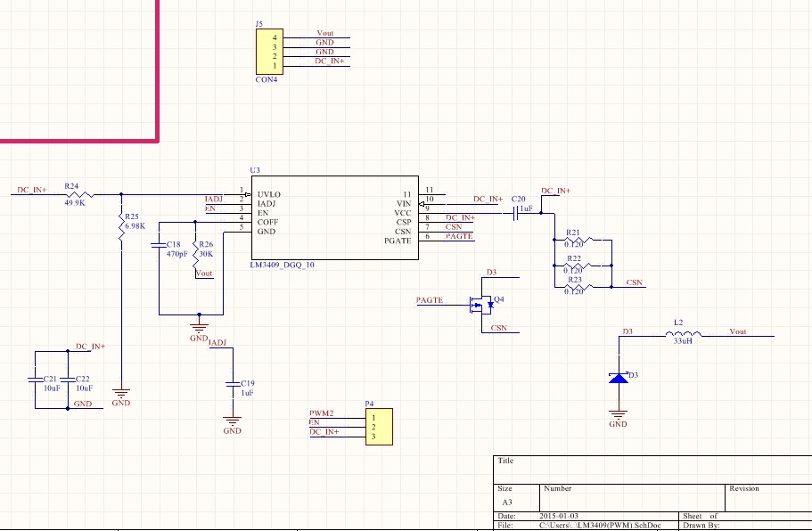This screenshot has height=531, width=812.
Task: Click the L2 inductor coil symbol
Action: [x=684, y=334]
